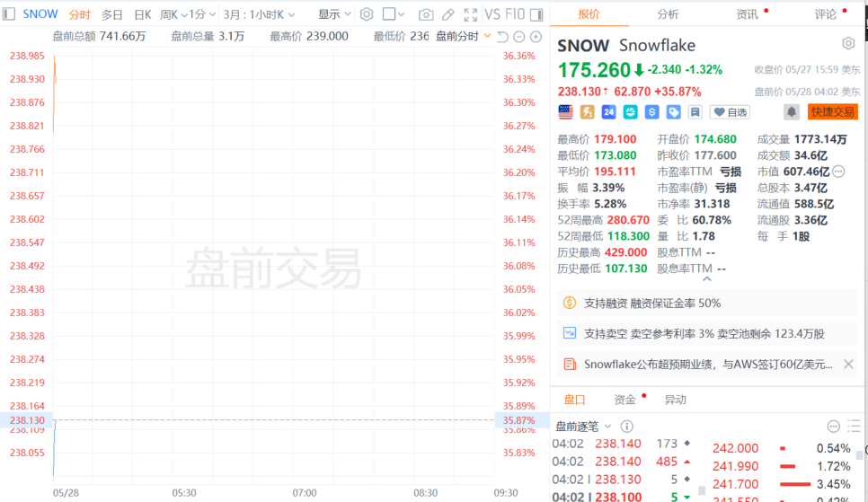The width and height of the screenshot is (868, 502).
Task: Switch to 分时 intraday chart tab
Action: click(x=80, y=14)
